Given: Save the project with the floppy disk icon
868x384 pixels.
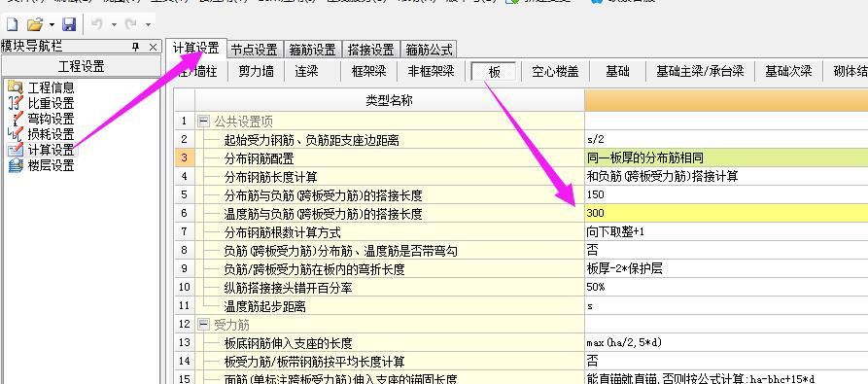Looking at the screenshot, I should 69,24.
